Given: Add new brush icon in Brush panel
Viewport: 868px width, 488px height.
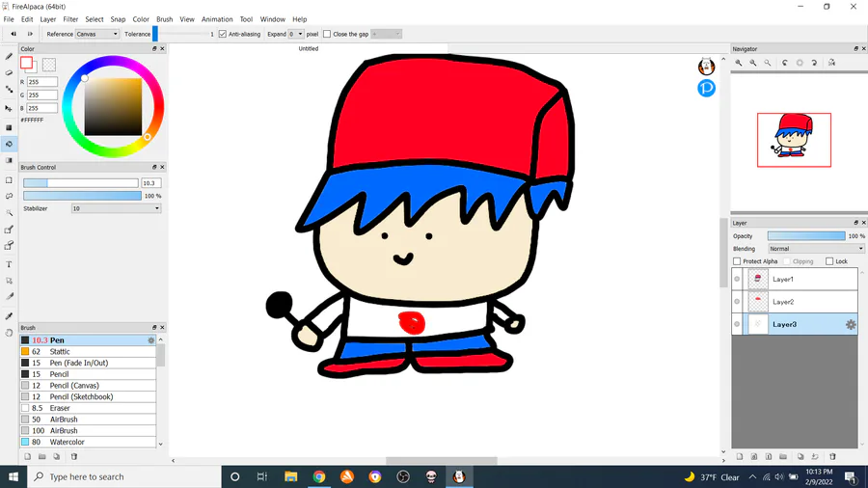Looking at the screenshot, I should tap(27, 456).
